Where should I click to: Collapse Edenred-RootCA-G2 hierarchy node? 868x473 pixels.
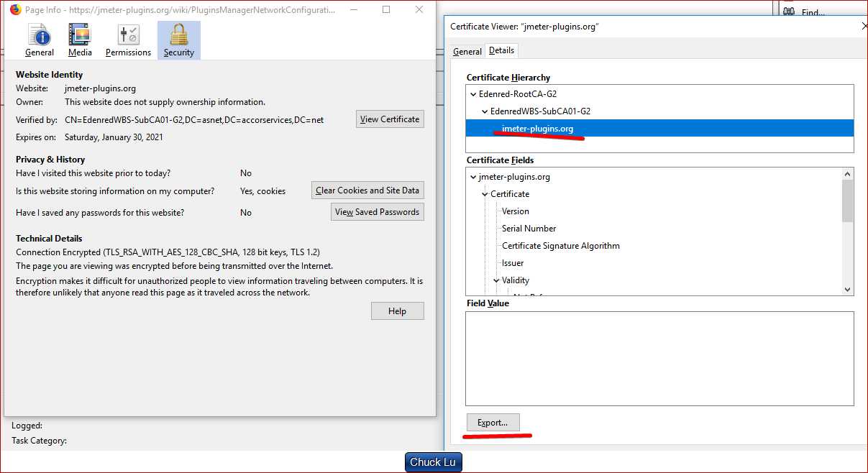click(x=472, y=94)
